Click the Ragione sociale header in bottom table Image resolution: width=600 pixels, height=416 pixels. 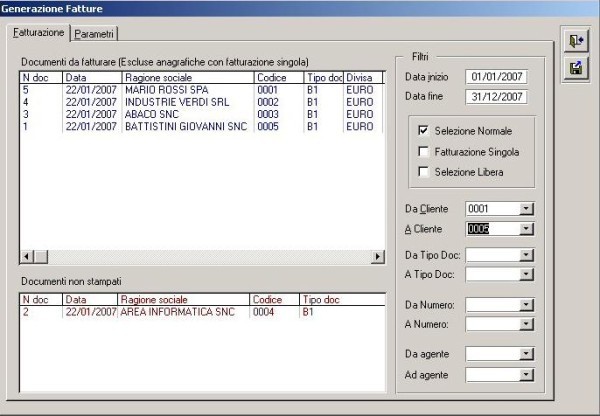coord(183,300)
